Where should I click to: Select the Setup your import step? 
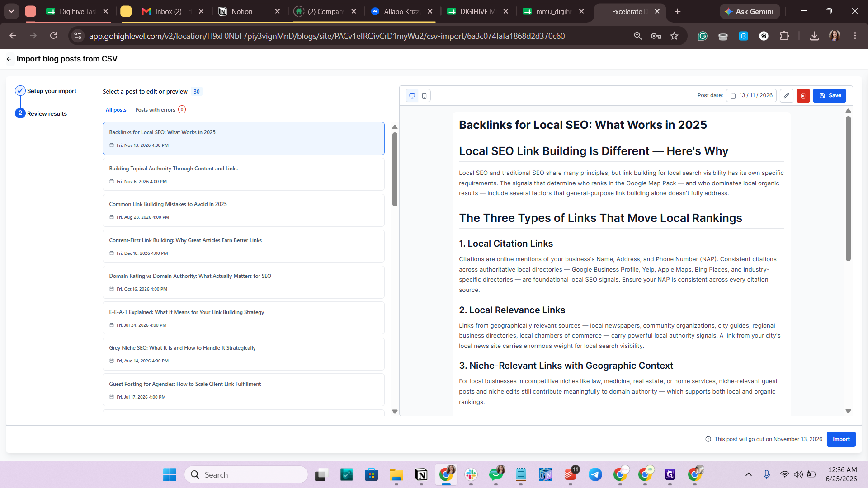click(46, 91)
